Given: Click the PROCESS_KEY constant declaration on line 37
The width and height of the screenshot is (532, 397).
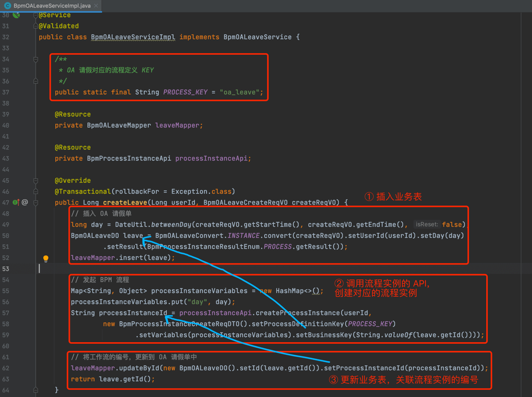Looking at the screenshot, I should point(185,92).
